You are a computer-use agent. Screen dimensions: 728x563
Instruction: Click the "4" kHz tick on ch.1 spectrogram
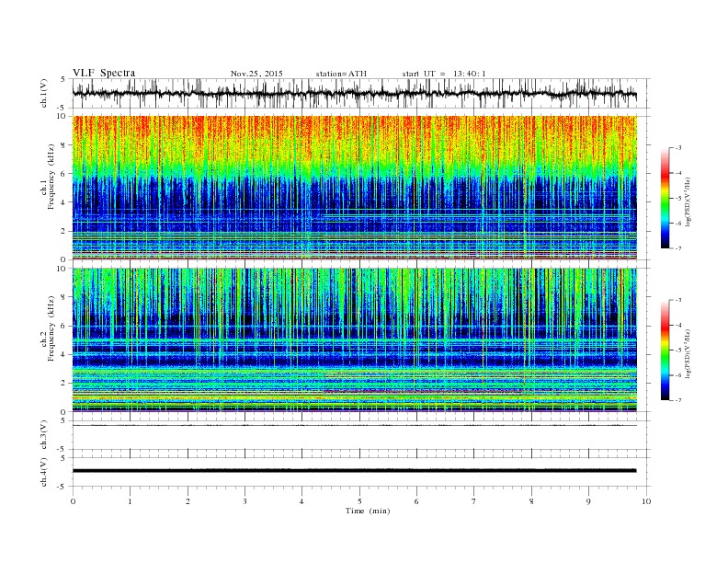[x=63, y=202]
